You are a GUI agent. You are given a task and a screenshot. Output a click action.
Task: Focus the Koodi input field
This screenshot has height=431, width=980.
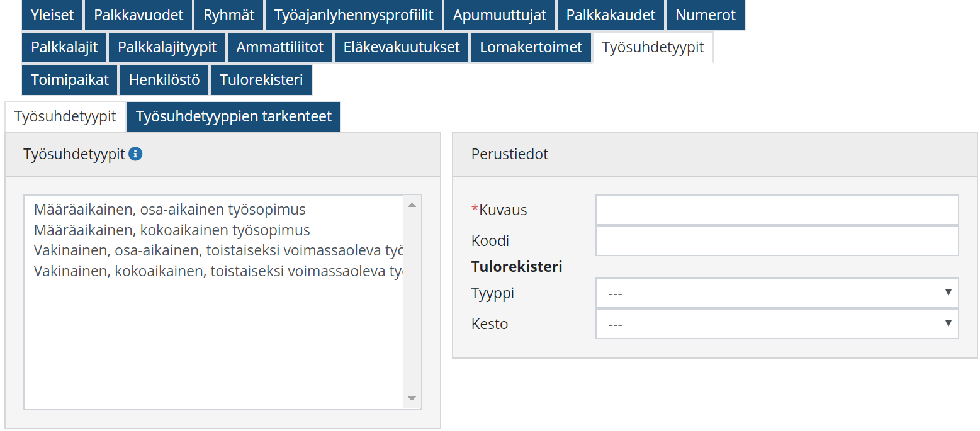tap(777, 240)
